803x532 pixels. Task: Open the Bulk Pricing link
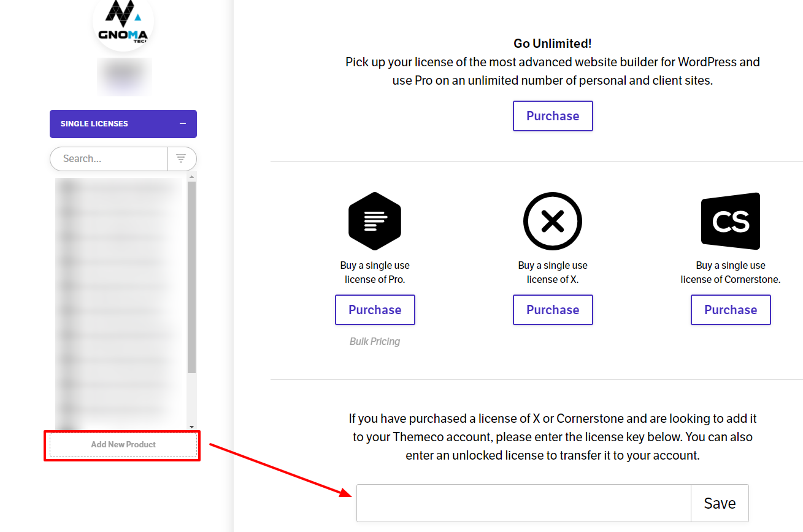(375, 341)
